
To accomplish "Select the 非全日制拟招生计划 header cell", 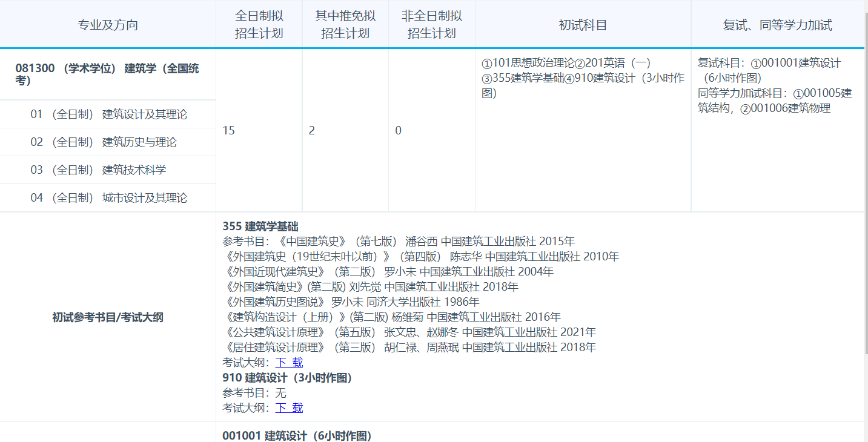I will pyautogui.click(x=431, y=24).
